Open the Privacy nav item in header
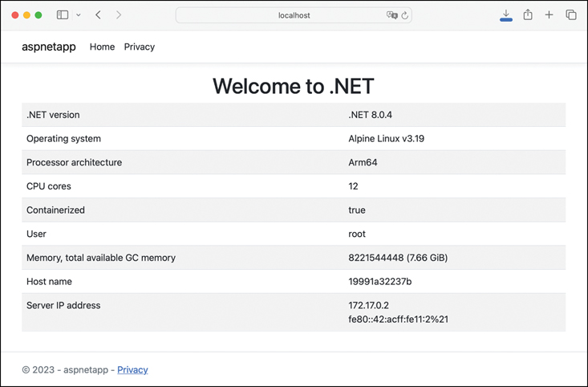 point(139,47)
